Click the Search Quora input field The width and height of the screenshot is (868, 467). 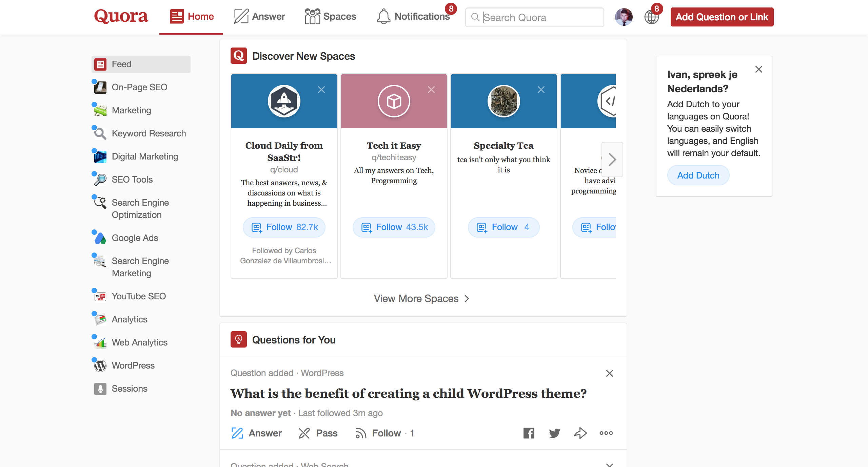tap(534, 17)
